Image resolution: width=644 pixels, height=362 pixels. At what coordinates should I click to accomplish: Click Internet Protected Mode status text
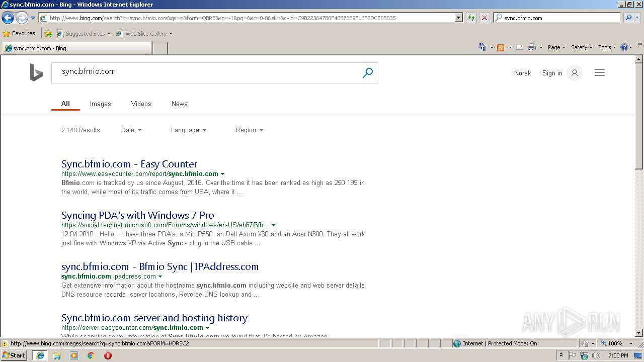pyautogui.click(x=500, y=343)
